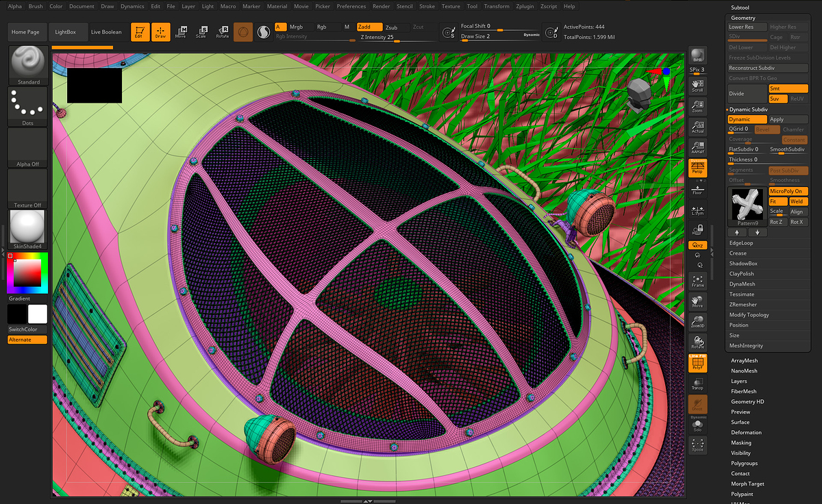Image resolution: width=822 pixels, height=504 pixels.
Task: Select the Draw mode button
Action: pos(161,32)
